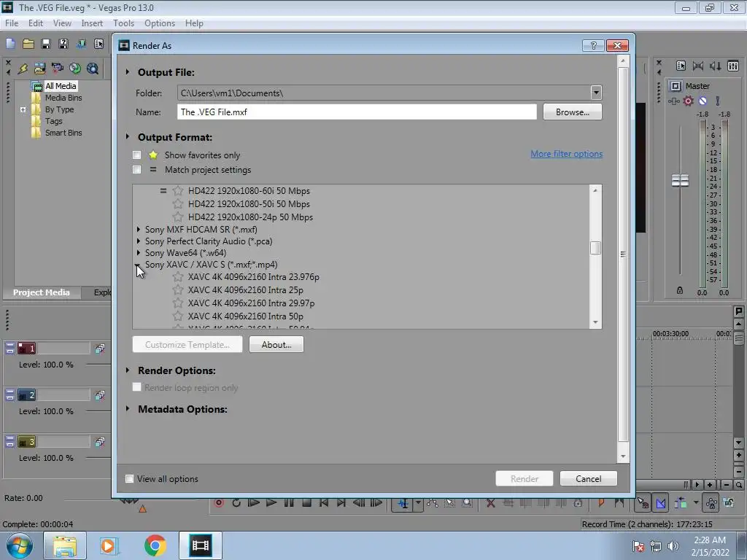
Task: Star the XAVC 4K 4096x2160 Intra 29.97p template
Action: pos(178,303)
